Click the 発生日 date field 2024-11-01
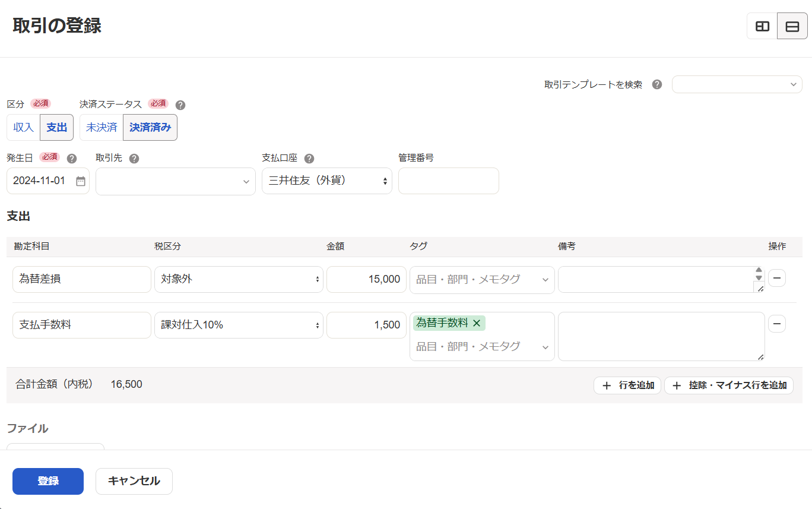The height and width of the screenshot is (509, 812). [x=48, y=181]
